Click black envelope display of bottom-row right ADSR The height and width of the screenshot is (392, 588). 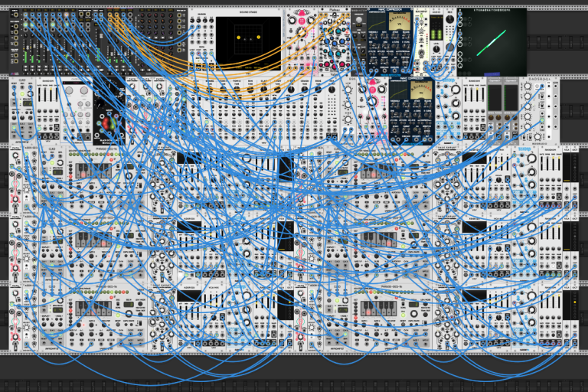tap(475, 296)
